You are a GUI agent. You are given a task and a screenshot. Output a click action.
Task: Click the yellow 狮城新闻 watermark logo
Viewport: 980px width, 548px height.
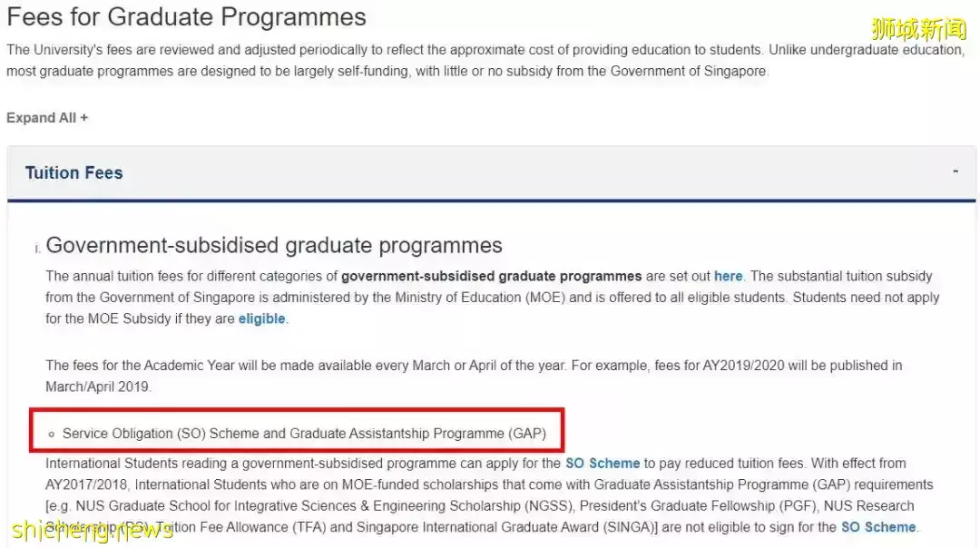coord(918,28)
